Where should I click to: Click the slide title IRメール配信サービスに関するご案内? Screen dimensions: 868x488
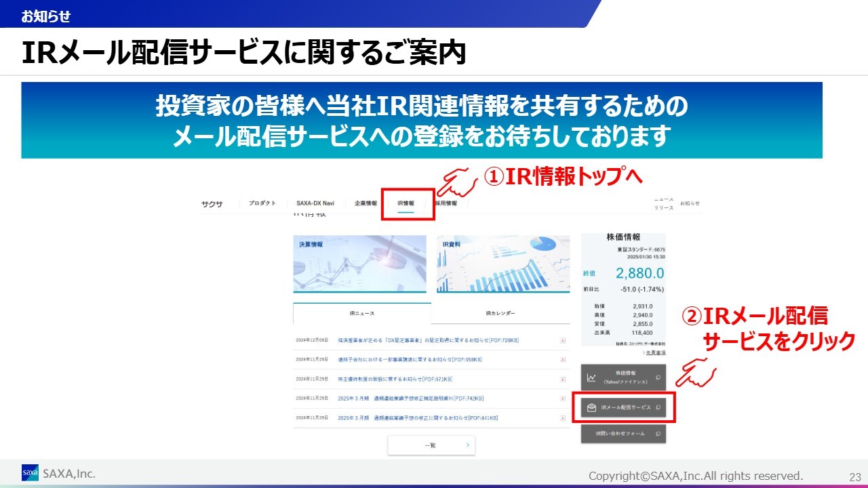point(243,54)
